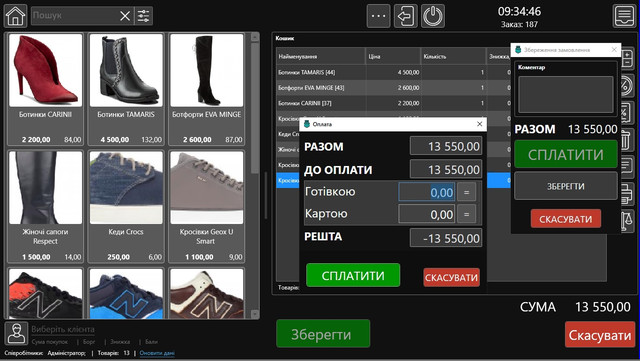Select cart row Ботинки TAMARIS [44]
Screen dimensions: 640x361
pyautogui.click(x=393, y=72)
